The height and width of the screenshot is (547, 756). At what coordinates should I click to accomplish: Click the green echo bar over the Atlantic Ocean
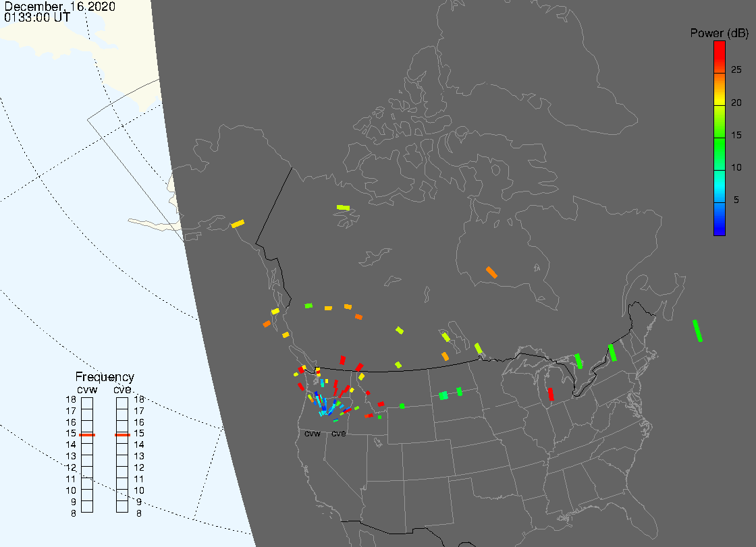pos(697,330)
